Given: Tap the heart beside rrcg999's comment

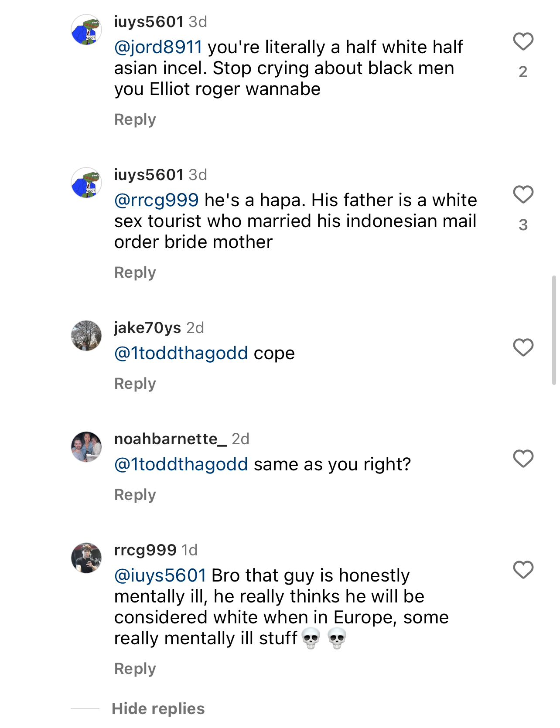Looking at the screenshot, I should [523, 570].
